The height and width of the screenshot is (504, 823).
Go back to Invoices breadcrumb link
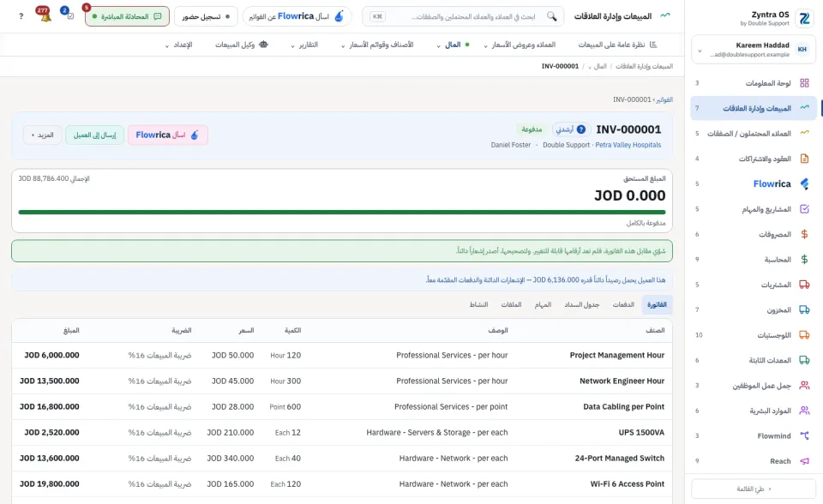(x=664, y=99)
